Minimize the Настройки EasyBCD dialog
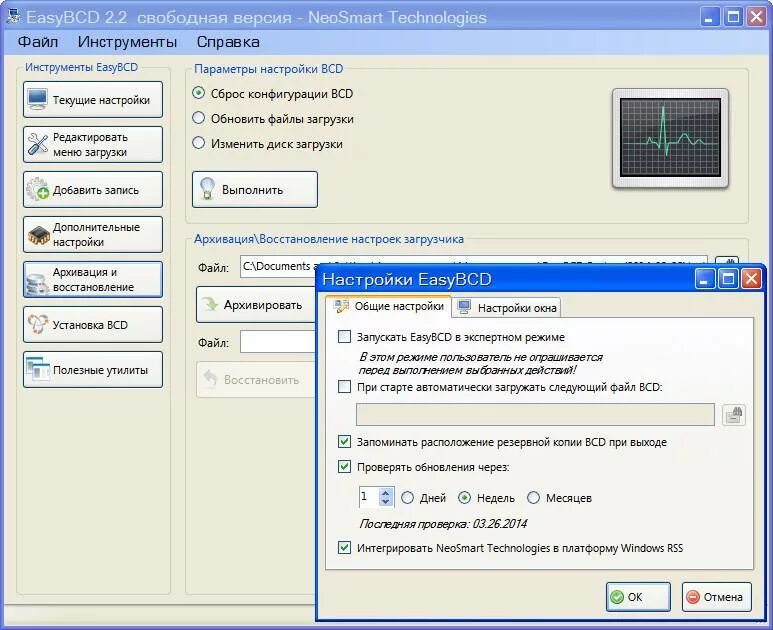Image resolution: width=773 pixels, height=630 pixels. coord(704,279)
